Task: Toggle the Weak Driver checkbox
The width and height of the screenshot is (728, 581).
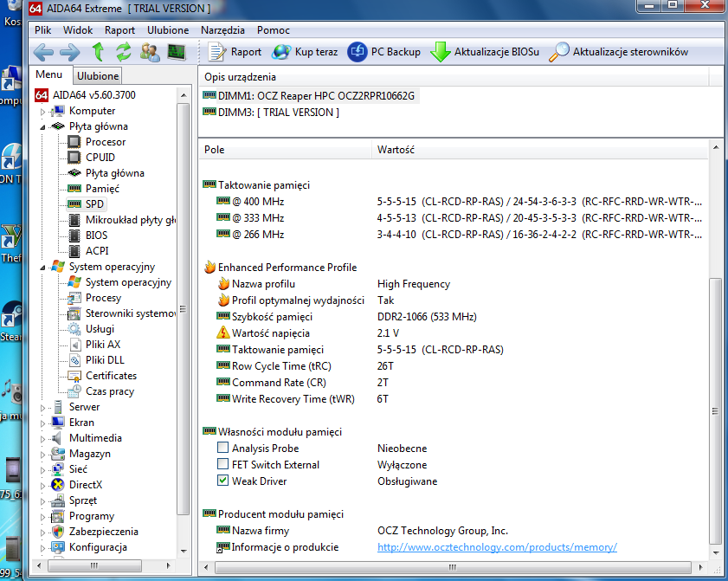Action: point(222,481)
